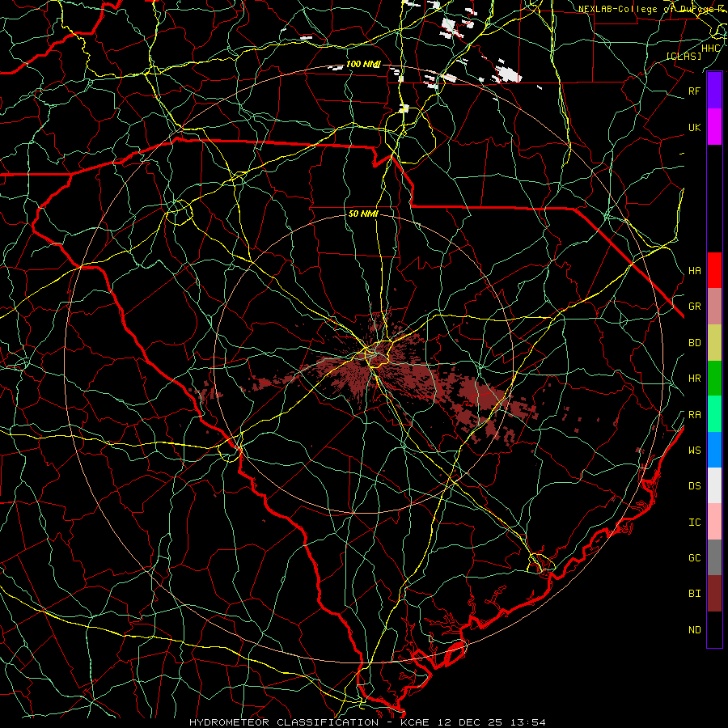The image size is (728, 728).
Task: Click the ND black legend swatch
Action: 714,629
